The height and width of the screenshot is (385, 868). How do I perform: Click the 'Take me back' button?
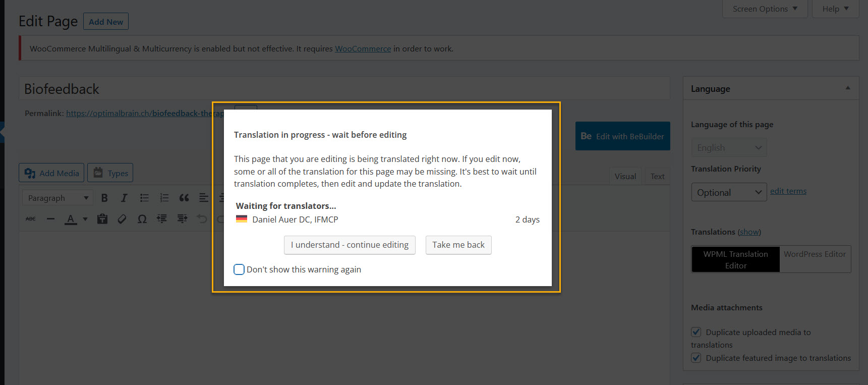pyautogui.click(x=458, y=245)
